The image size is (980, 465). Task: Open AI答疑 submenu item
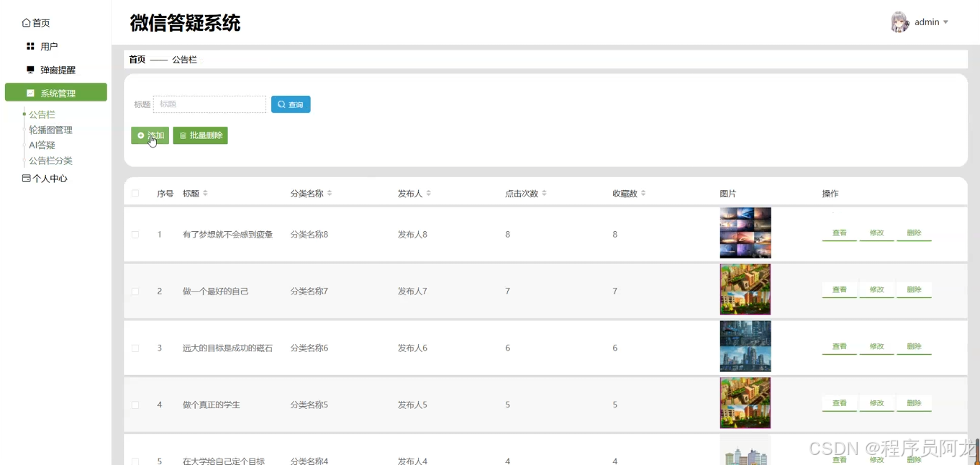click(x=42, y=145)
